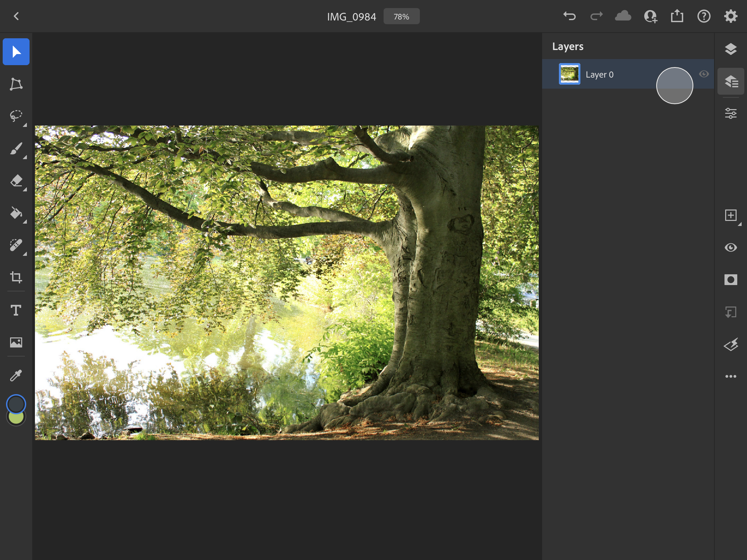Image resolution: width=747 pixels, height=560 pixels.
Task: Hide Layer 0 using its eye icon
Action: click(x=704, y=74)
